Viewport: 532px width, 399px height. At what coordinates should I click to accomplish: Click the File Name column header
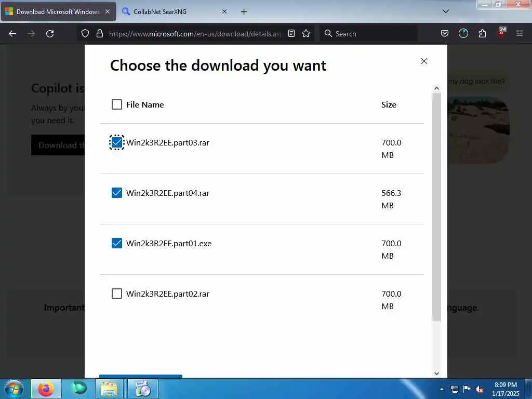pyautogui.click(x=145, y=104)
